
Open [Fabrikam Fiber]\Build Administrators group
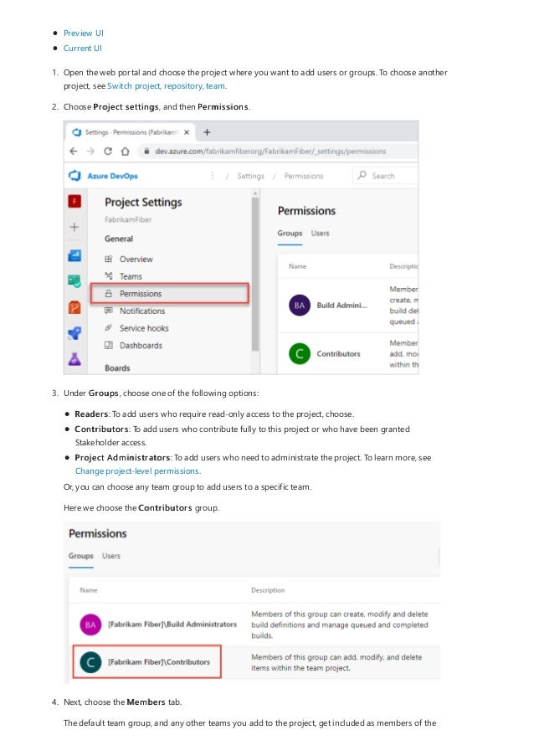172,625
